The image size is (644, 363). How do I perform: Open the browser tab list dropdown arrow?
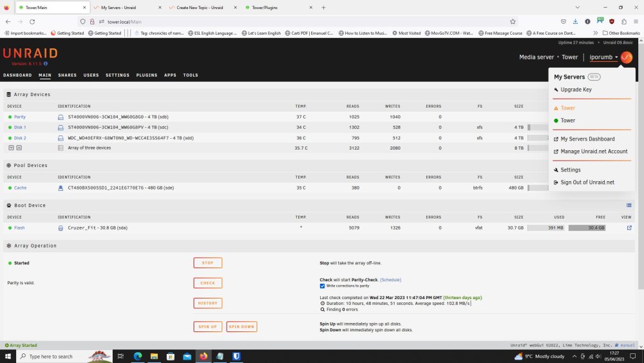pos(577,7)
